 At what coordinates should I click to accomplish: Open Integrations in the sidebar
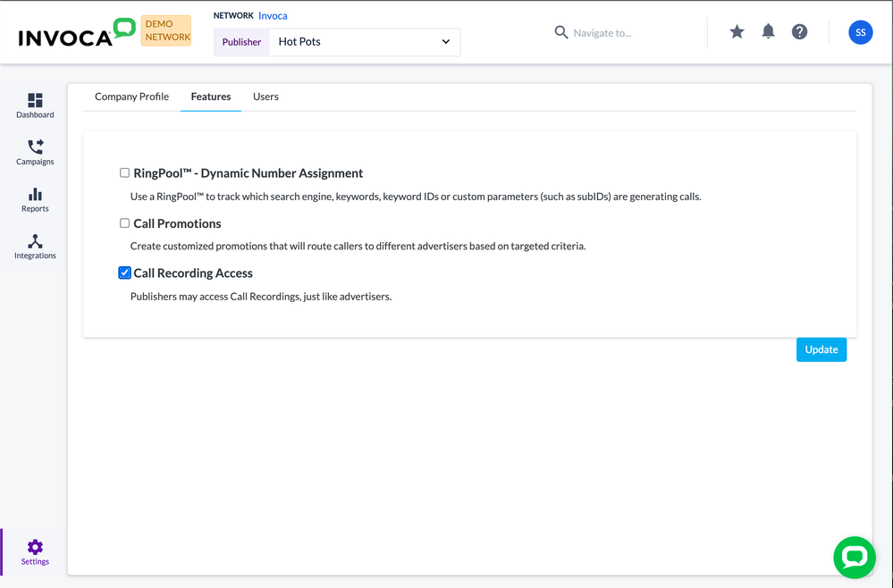click(35, 247)
